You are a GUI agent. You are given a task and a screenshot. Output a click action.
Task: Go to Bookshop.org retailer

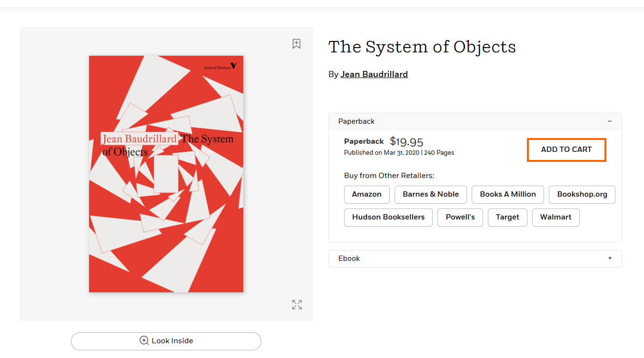point(582,194)
